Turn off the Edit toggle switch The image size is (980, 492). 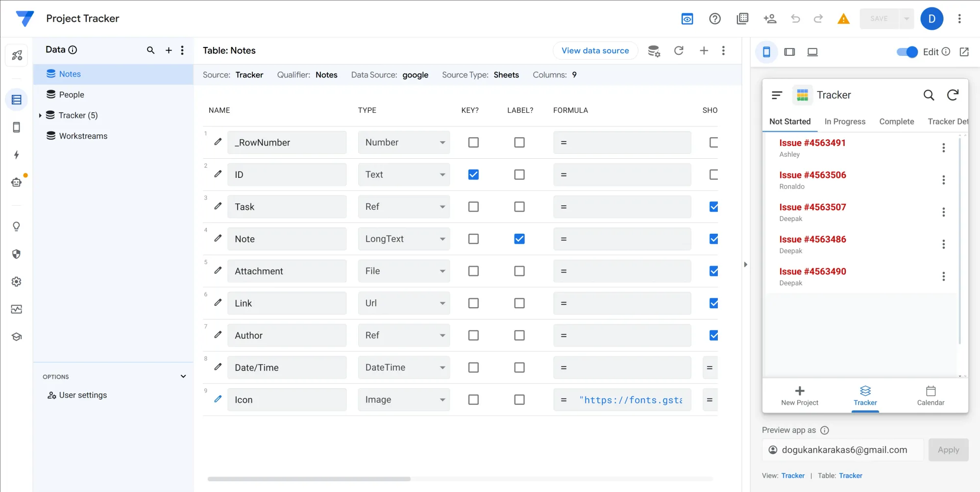point(907,52)
